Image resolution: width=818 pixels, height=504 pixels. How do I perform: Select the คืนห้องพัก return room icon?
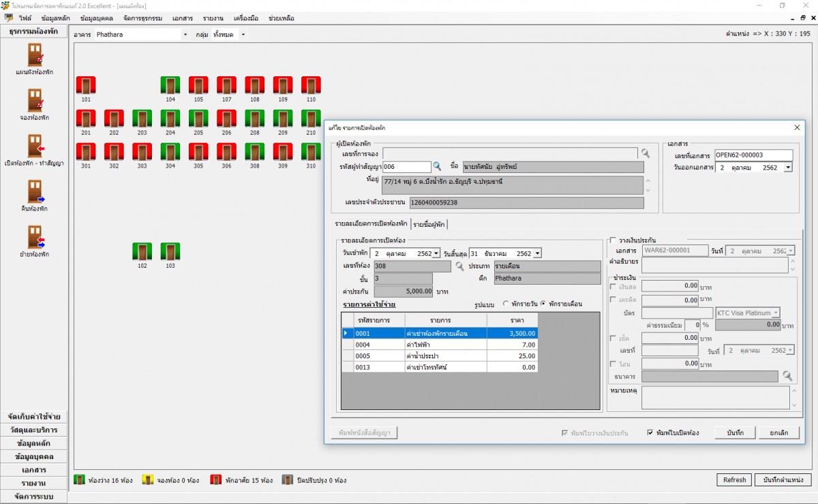pos(34,191)
